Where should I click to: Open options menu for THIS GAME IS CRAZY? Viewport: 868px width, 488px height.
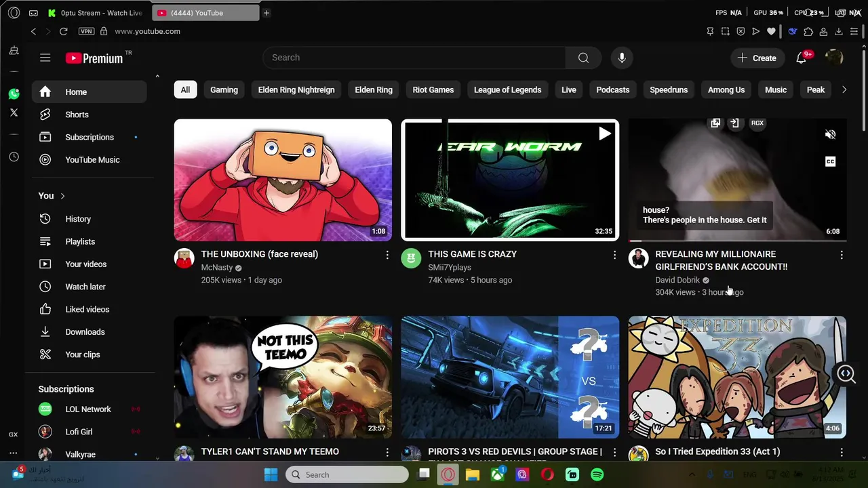coord(614,255)
